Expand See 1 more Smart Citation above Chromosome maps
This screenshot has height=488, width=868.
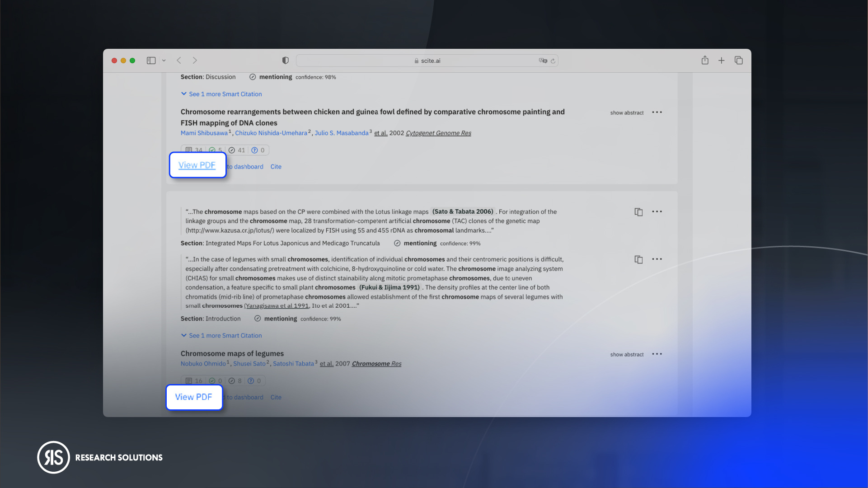pyautogui.click(x=221, y=336)
